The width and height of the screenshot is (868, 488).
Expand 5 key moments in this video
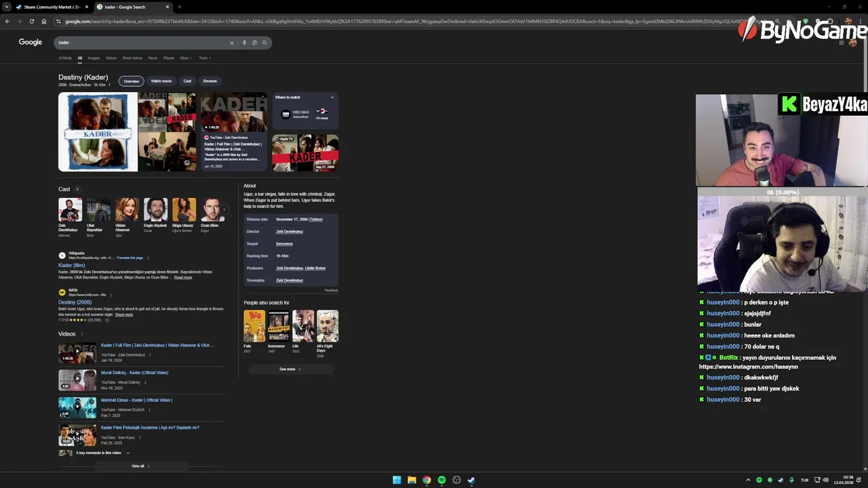(x=127, y=453)
